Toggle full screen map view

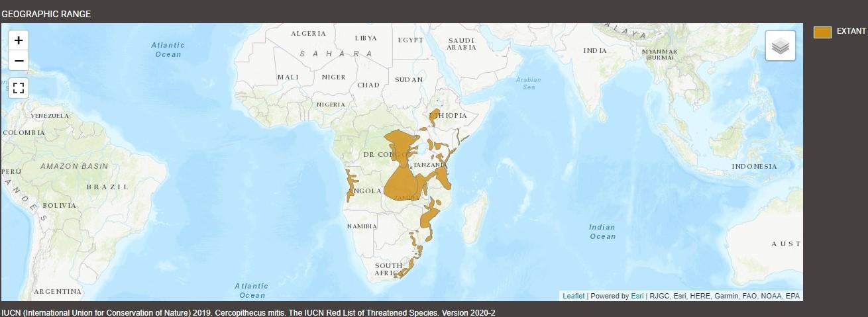tap(19, 87)
